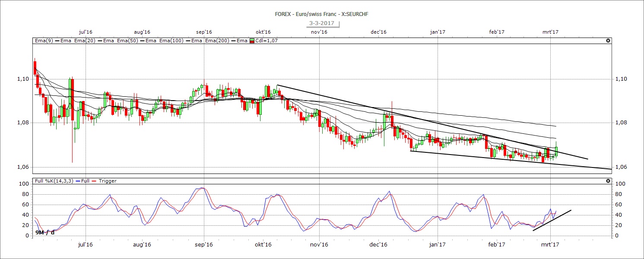Viewport: 644px width, 259px height.
Task: Click the top axis label nov'16
Action: pyautogui.click(x=319, y=32)
